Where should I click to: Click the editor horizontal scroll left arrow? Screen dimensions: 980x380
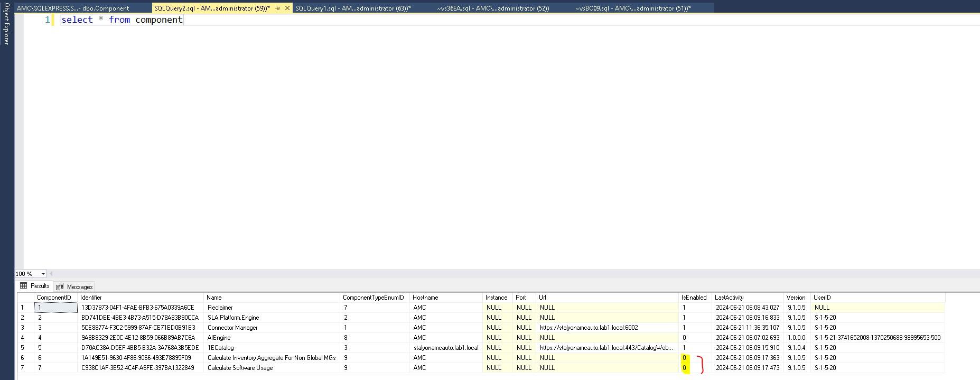coord(51,274)
